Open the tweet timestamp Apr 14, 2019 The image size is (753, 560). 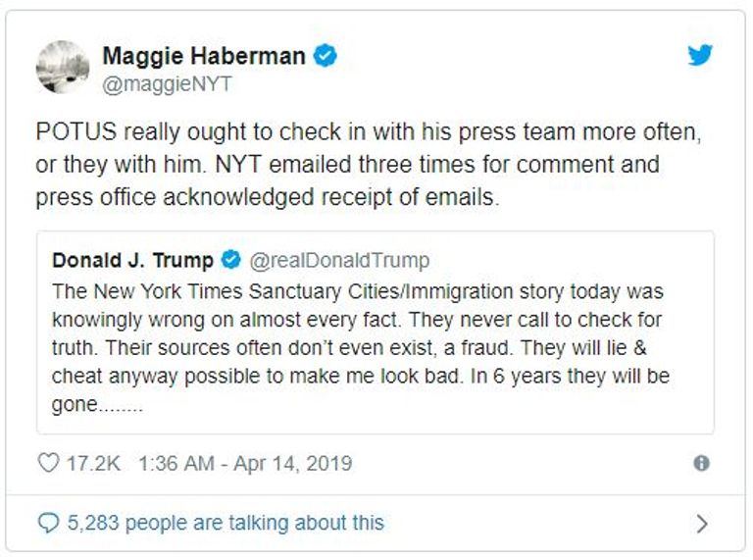pos(245,463)
